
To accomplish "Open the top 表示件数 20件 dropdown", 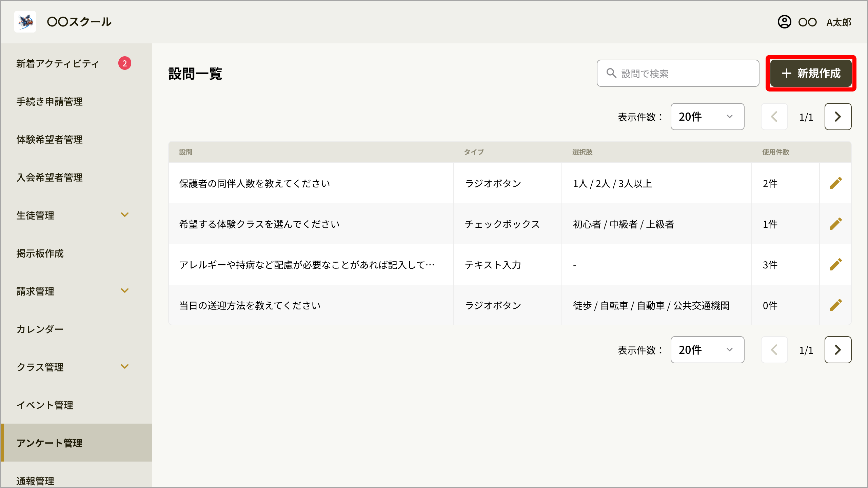I will pyautogui.click(x=707, y=117).
